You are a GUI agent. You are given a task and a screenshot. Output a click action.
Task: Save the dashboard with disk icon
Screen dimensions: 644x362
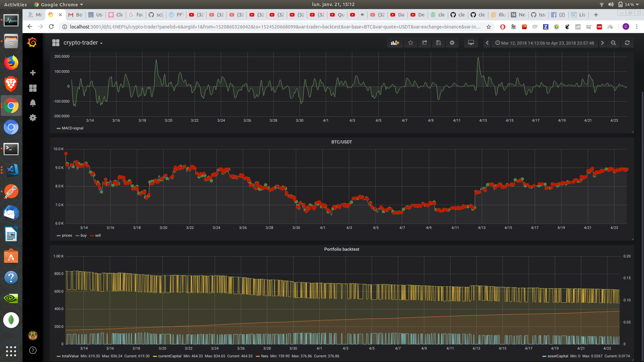point(438,43)
